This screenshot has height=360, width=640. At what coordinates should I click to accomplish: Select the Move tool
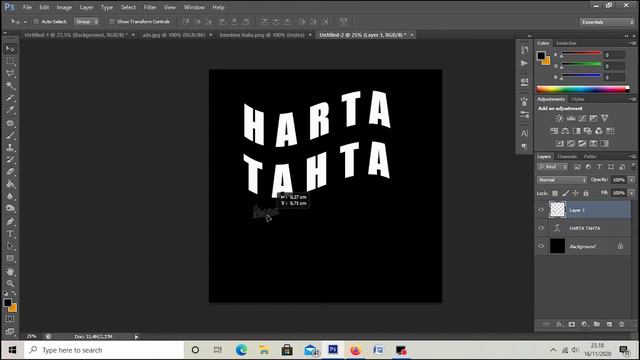tap(10, 49)
